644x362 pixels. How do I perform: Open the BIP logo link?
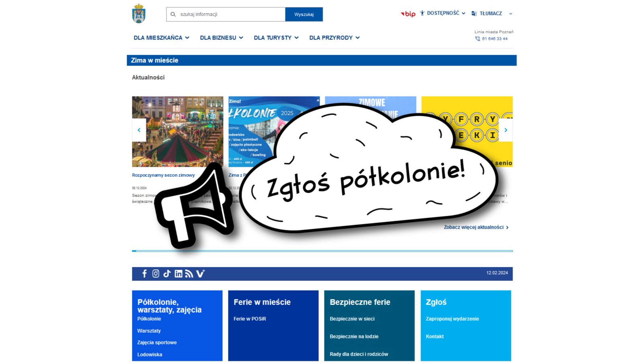[408, 14]
